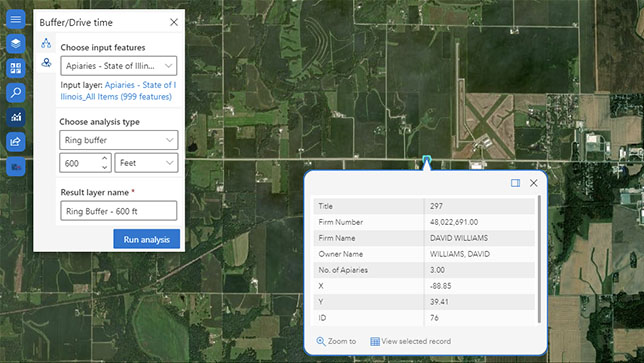
Task: Click the Buffer/Drive time panel title
Action: pos(76,23)
